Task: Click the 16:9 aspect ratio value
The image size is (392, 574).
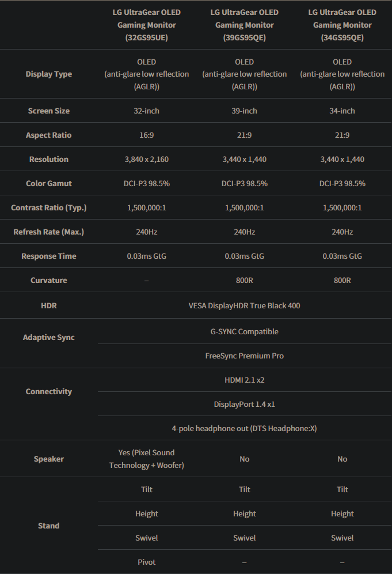Action: pos(146,135)
